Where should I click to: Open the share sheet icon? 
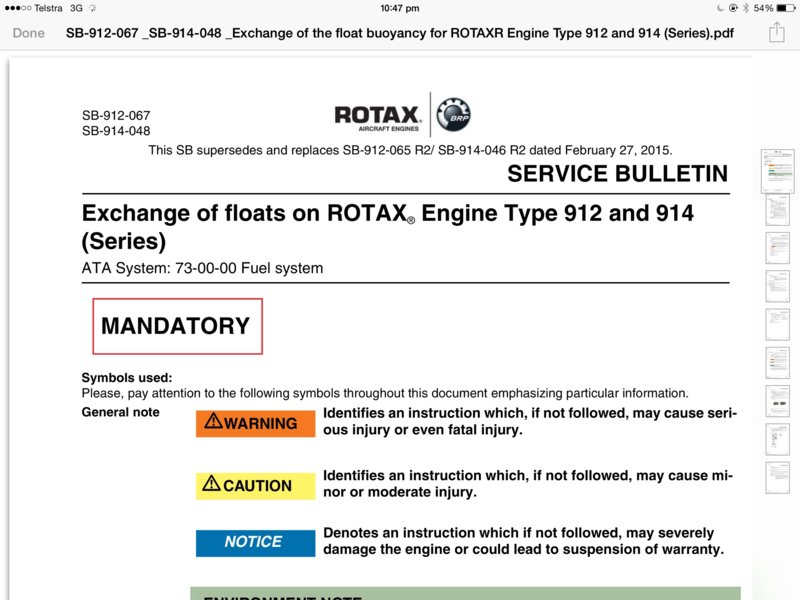coord(777,32)
